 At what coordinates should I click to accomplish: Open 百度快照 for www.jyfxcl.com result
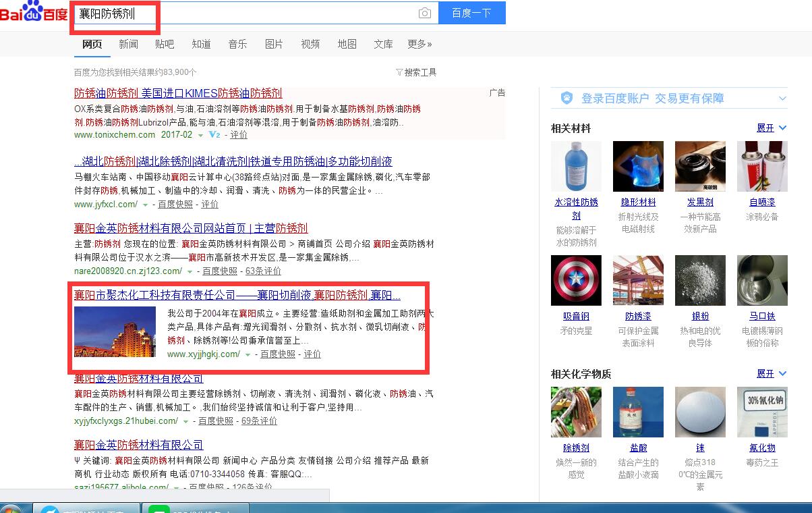175,205
